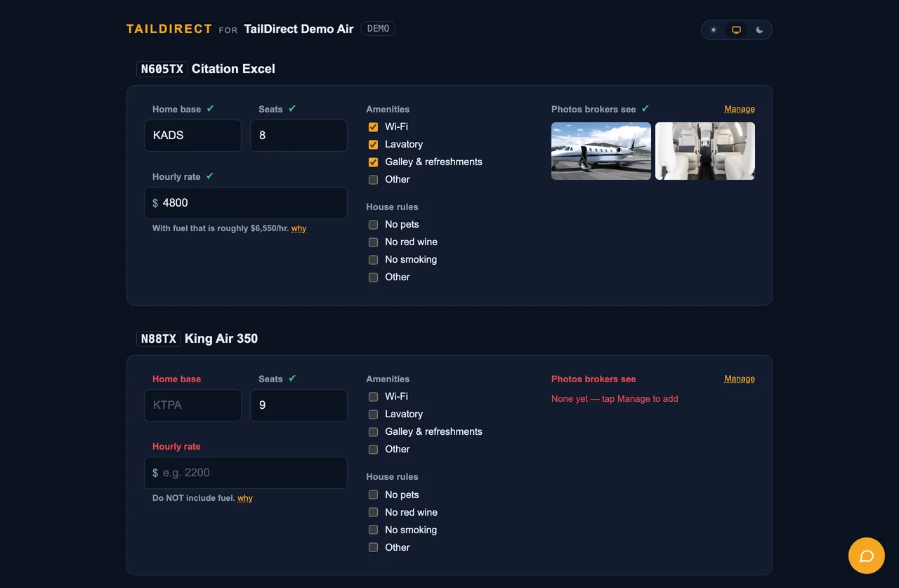This screenshot has height=588, width=899.
Task: Enable No smoking for King Air 350
Action: coord(373,530)
